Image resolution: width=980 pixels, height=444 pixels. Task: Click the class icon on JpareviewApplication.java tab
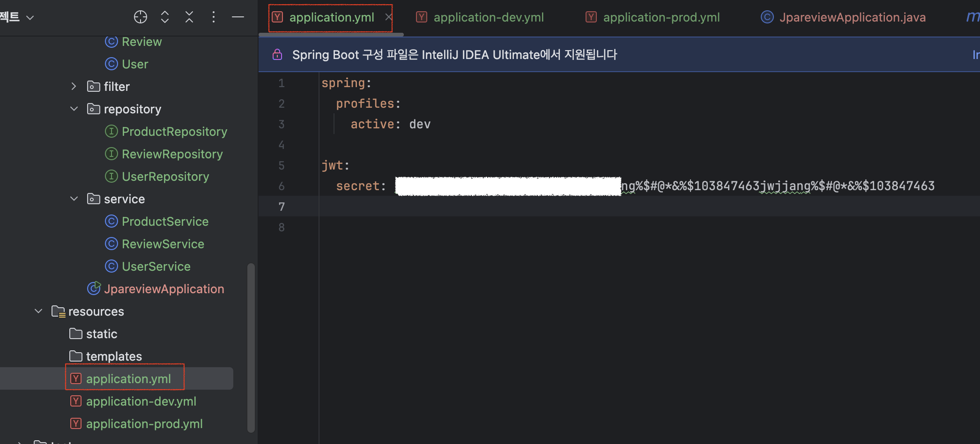pyautogui.click(x=767, y=17)
